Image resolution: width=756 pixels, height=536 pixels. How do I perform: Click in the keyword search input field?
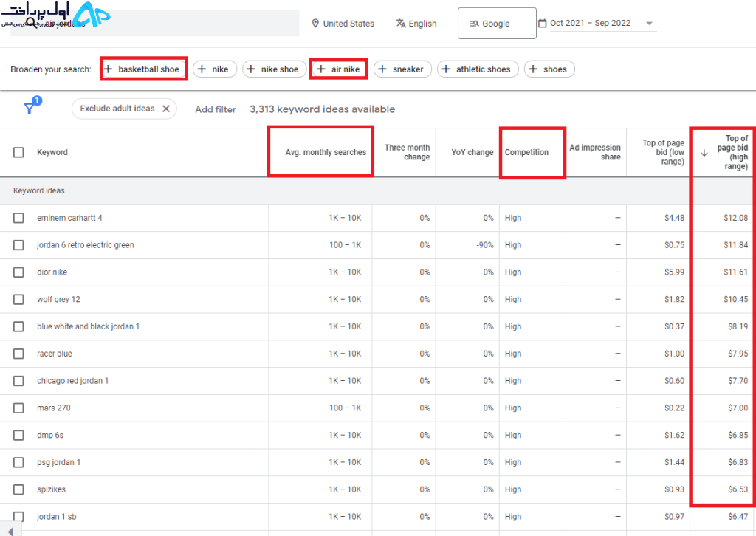(x=155, y=23)
